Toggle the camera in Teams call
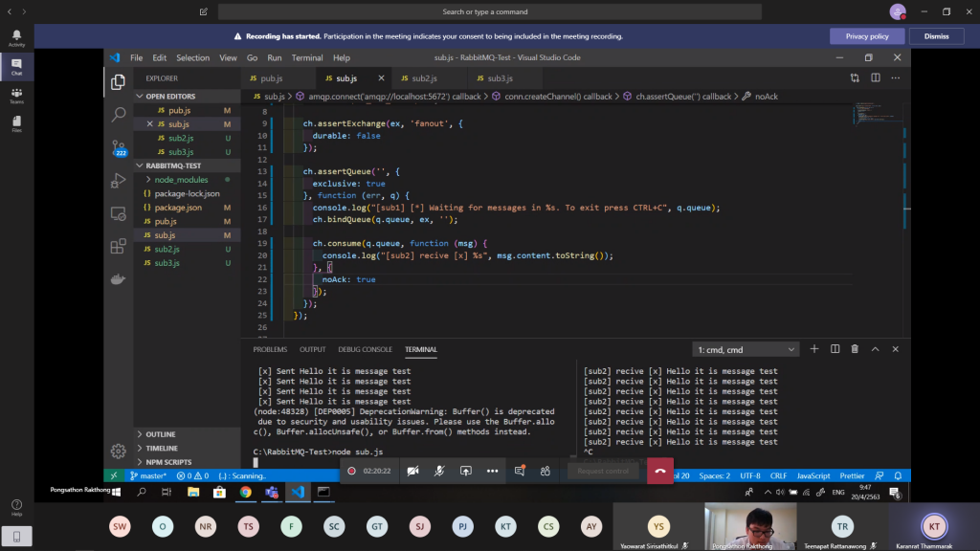 (413, 471)
